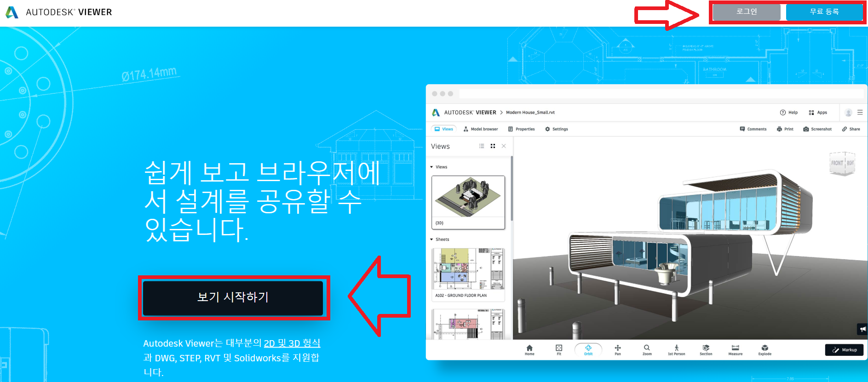868x382 pixels.
Task: Open the Properties panel
Action: (521, 129)
